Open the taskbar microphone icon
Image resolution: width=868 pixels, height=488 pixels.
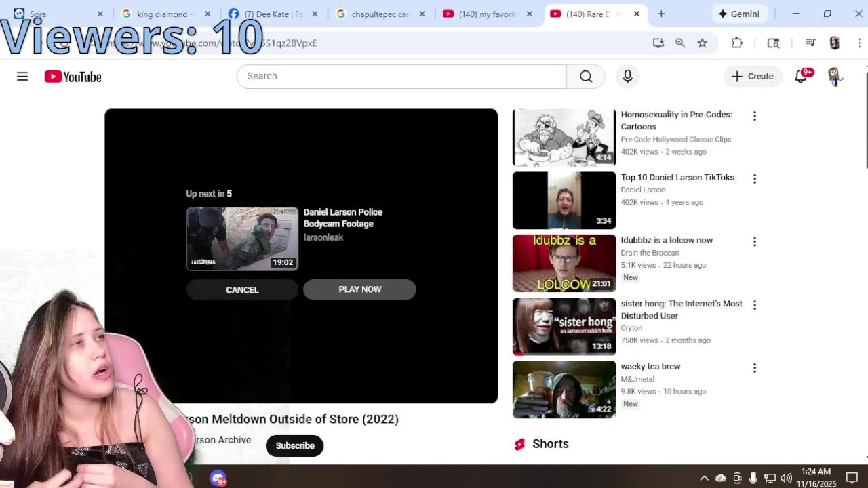tap(753, 478)
